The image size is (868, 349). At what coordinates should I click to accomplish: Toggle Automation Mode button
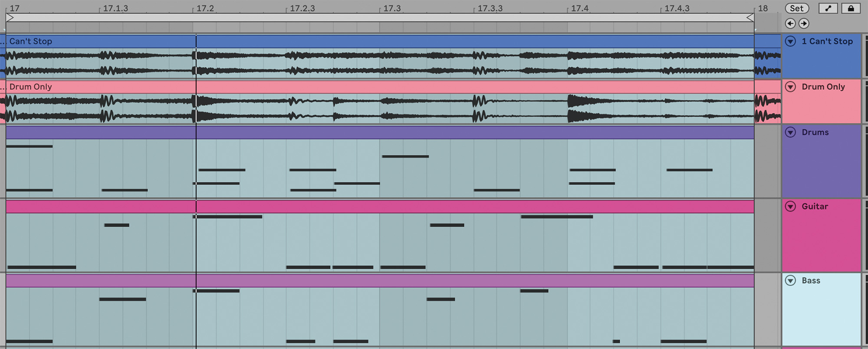pyautogui.click(x=828, y=8)
